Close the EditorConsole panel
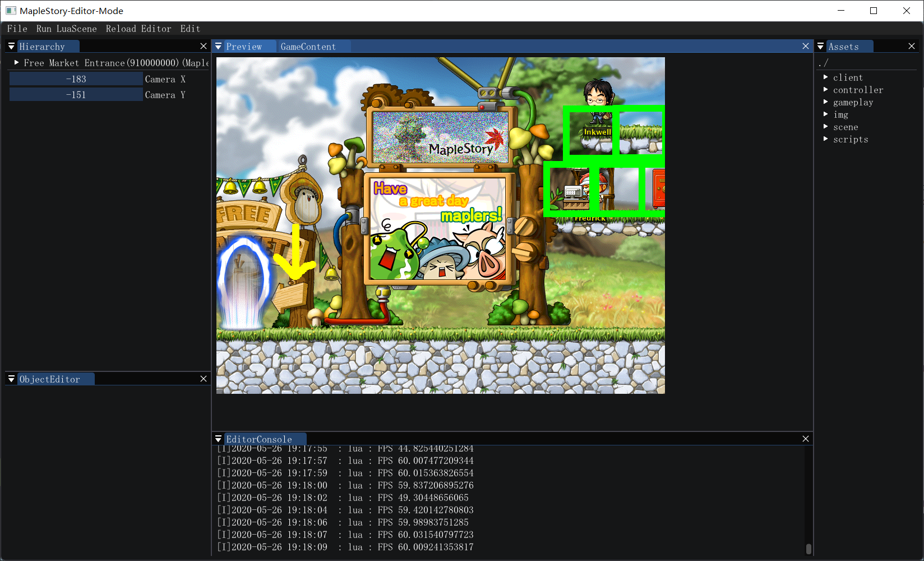This screenshot has width=924, height=561. (806, 439)
